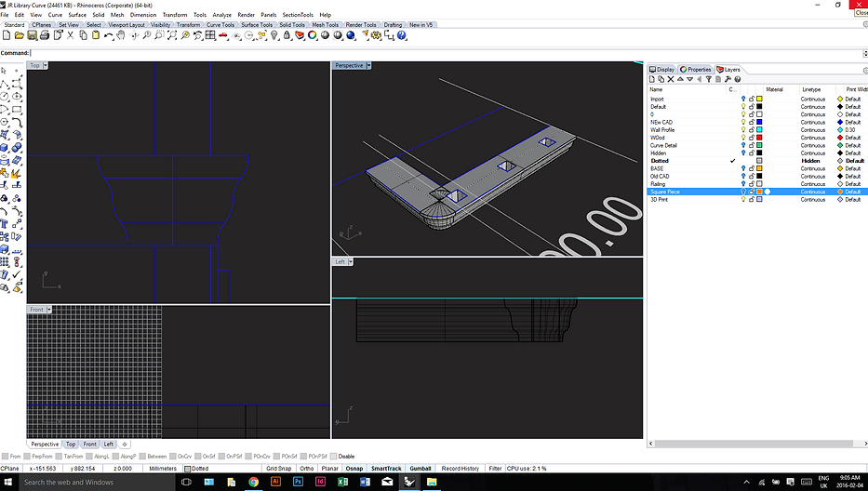Enable the OnCrv osnap checkbox
This screenshot has height=491, width=868.
tap(173, 457)
